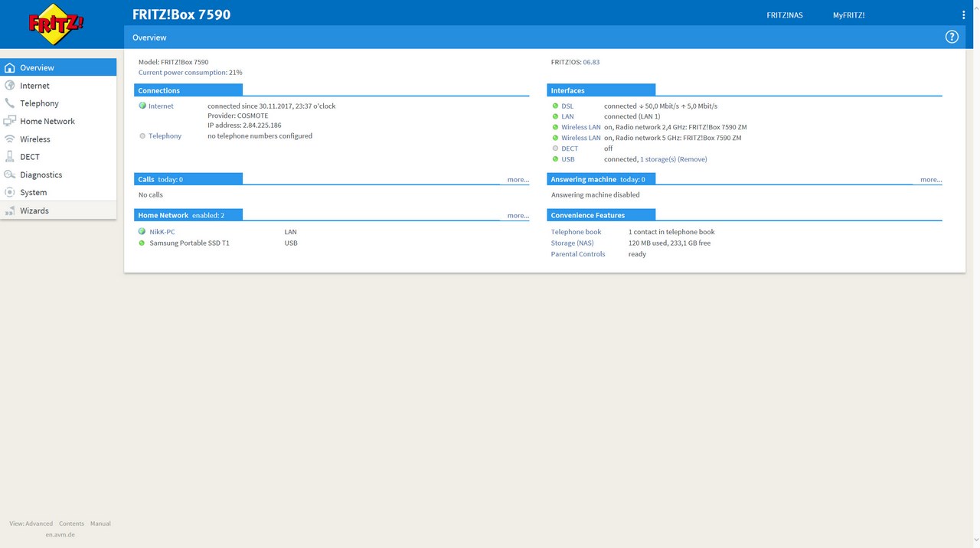Viewport: 980px width, 548px height.
Task: Click IP address: 2.84.225.186 text
Action: pyautogui.click(x=244, y=126)
